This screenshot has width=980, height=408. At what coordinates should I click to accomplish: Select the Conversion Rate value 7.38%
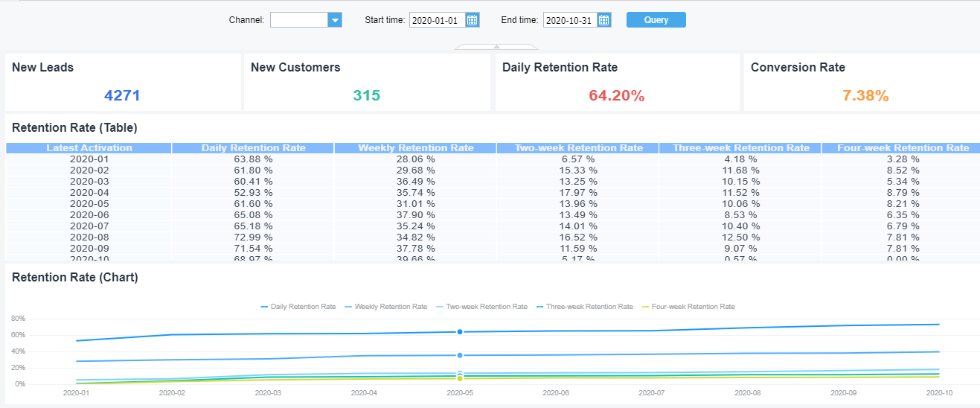tap(865, 95)
